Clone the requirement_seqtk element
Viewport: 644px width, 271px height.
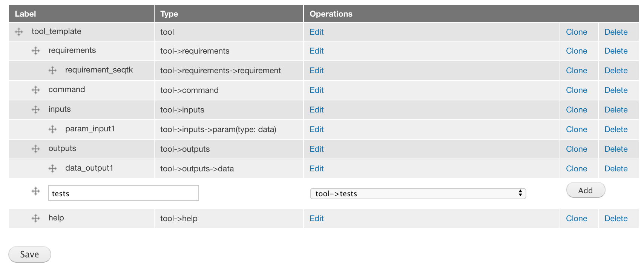pyautogui.click(x=577, y=71)
